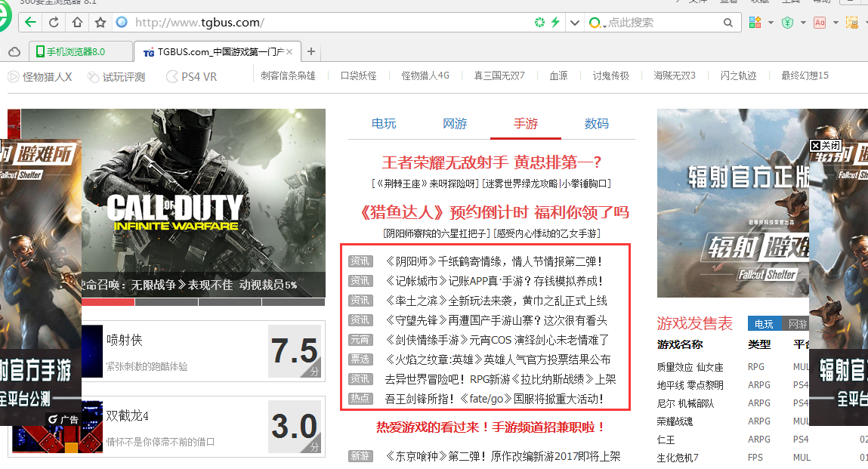Screen dimensions: 868x469
Task: Open the 喷射侠 review titled item
Action: 124,340
